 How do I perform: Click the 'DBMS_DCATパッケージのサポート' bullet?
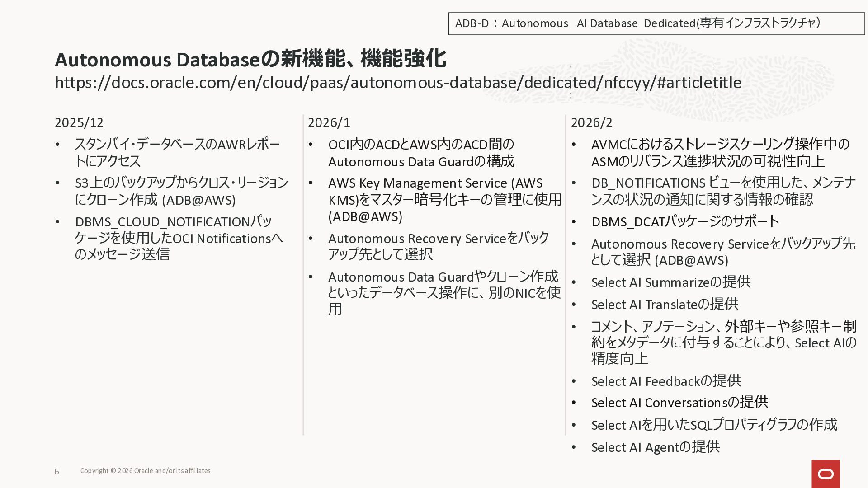click(685, 221)
